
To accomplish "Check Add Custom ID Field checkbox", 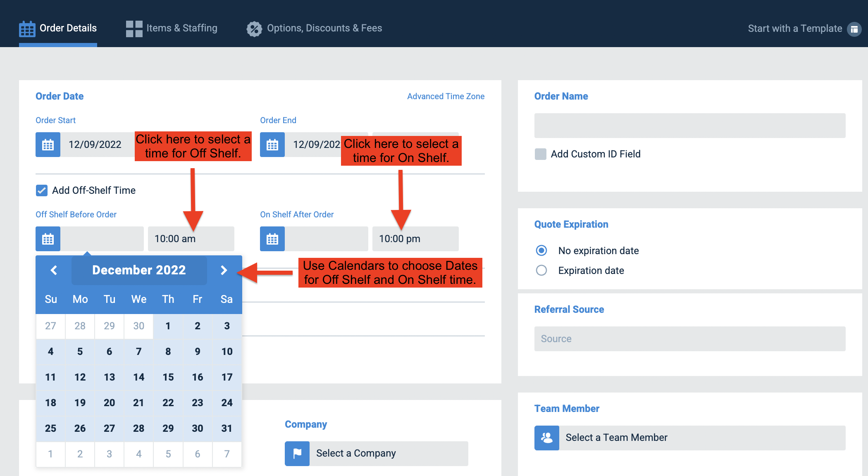I will tap(540, 154).
